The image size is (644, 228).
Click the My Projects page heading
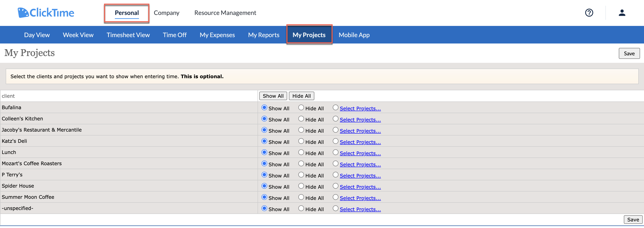(x=30, y=53)
